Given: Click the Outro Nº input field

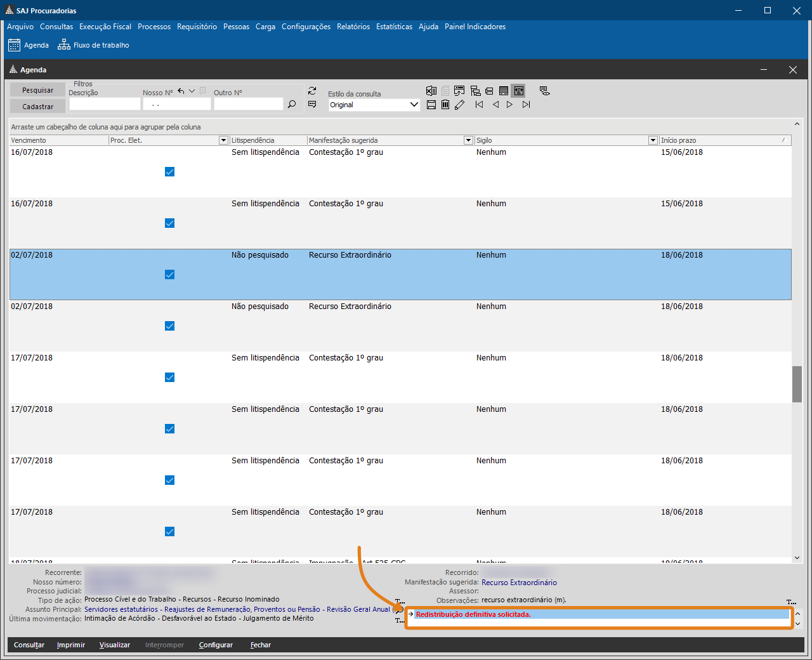Looking at the screenshot, I should click(x=248, y=104).
